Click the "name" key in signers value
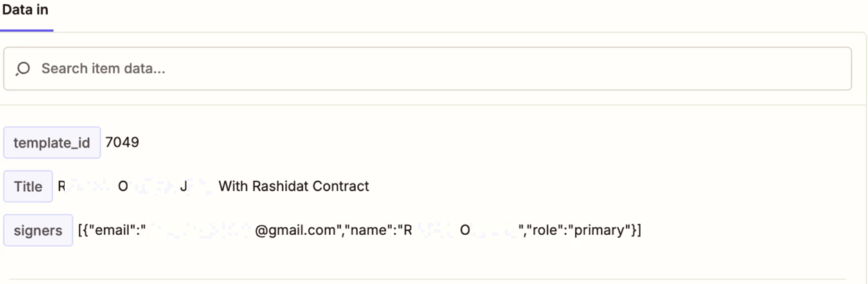The width and height of the screenshot is (868, 284). tap(372, 230)
